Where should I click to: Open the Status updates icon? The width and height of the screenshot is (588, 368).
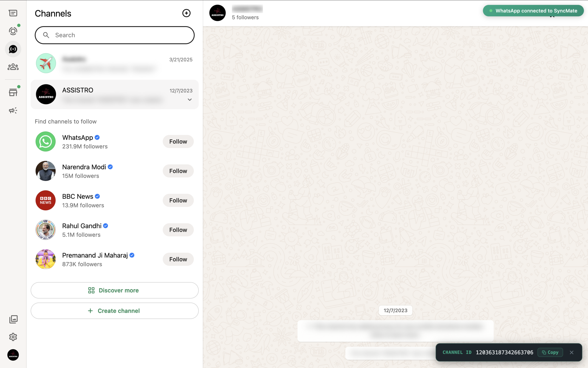13,31
